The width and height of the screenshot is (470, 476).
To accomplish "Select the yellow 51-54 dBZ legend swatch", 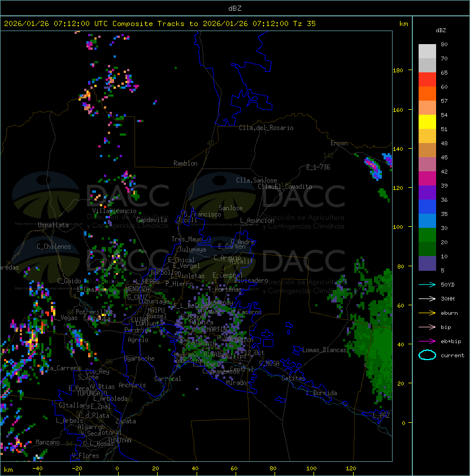I will pyautogui.click(x=427, y=122).
